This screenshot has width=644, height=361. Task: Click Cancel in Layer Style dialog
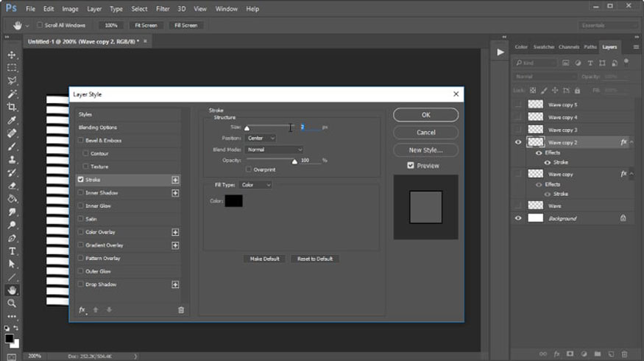(x=426, y=133)
